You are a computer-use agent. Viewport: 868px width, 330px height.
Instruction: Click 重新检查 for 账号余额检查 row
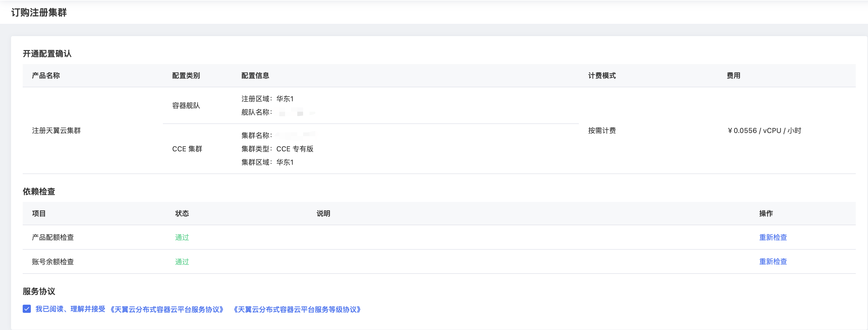coord(773,262)
